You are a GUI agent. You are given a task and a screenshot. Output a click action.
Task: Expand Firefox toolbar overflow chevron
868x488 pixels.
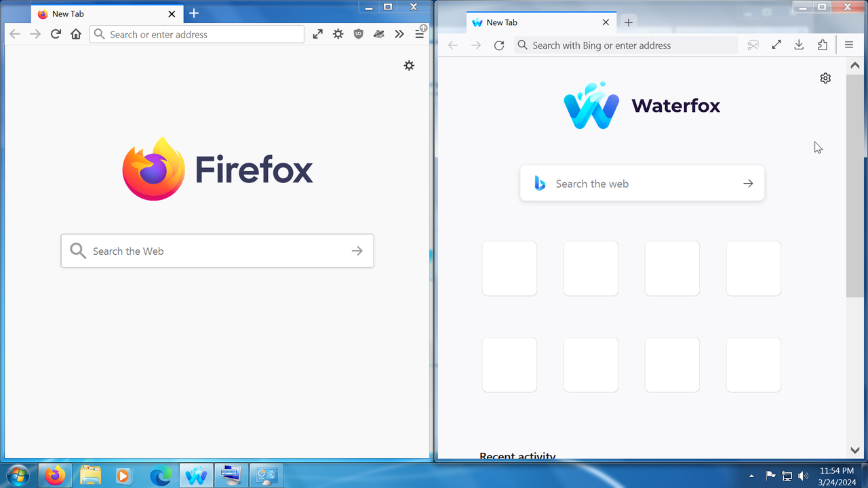[399, 34]
